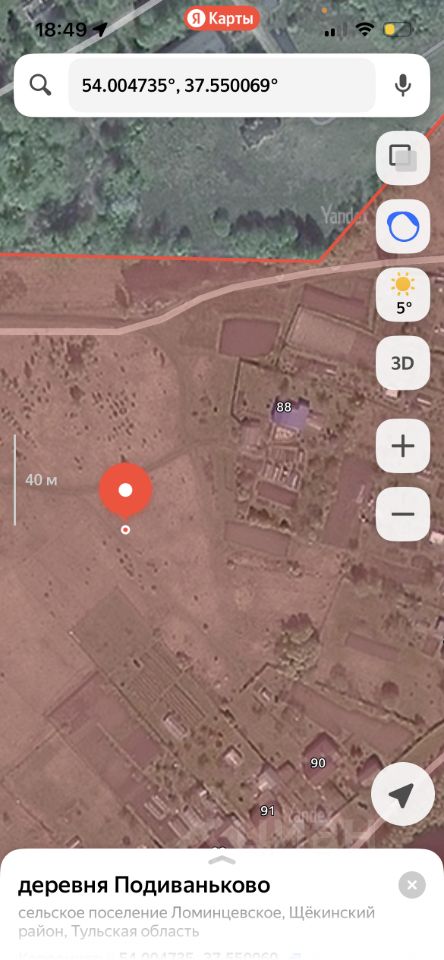Tap house number 91 label
Viewport: 444px width, 960px height.
tap(267, 811)
